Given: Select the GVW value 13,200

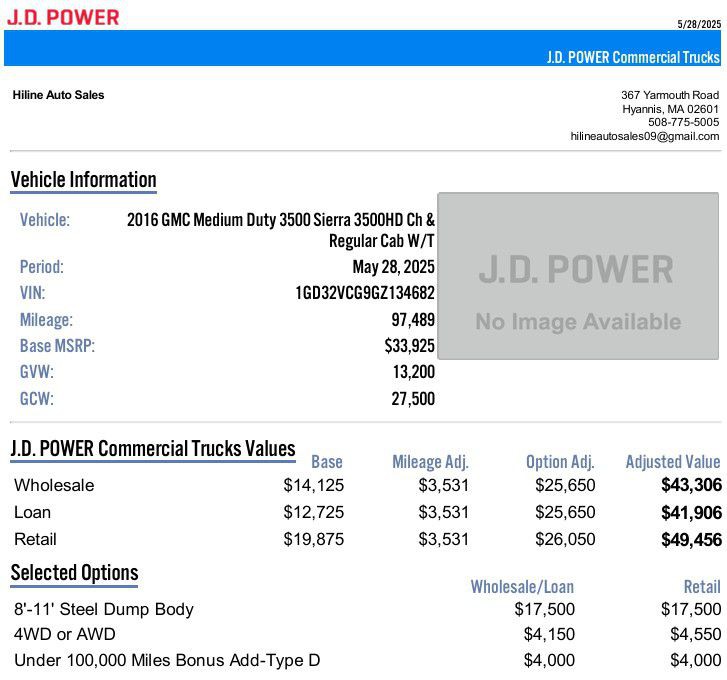Looking at the screenshot, I should point(414,372).
